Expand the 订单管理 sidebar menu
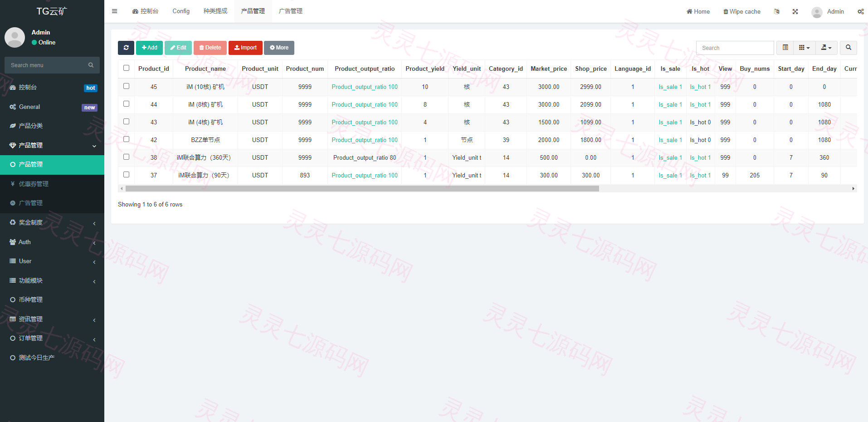Screen dimensions: 868x422 click(52, 339)
